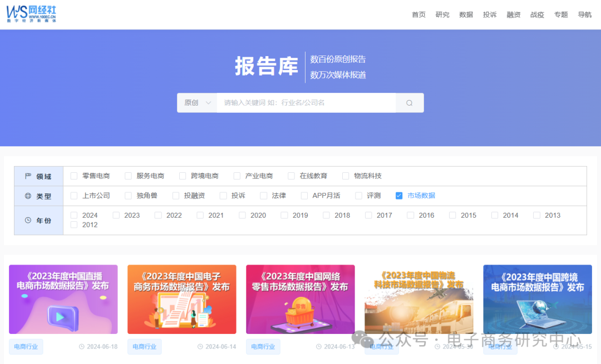The height and width of the screenshot is (364, 601).
Task: Check the 零售电商 filter checkbox
Action: (x=73, y=176)
